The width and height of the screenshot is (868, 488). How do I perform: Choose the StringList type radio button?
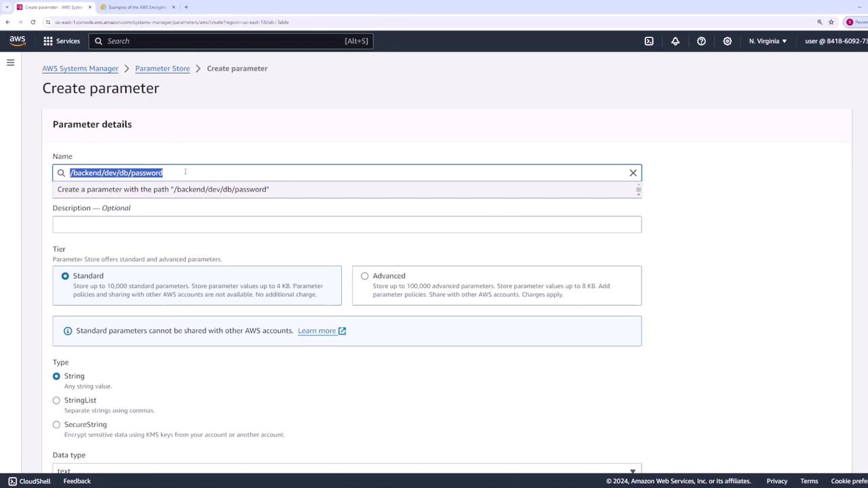(56, 401)
